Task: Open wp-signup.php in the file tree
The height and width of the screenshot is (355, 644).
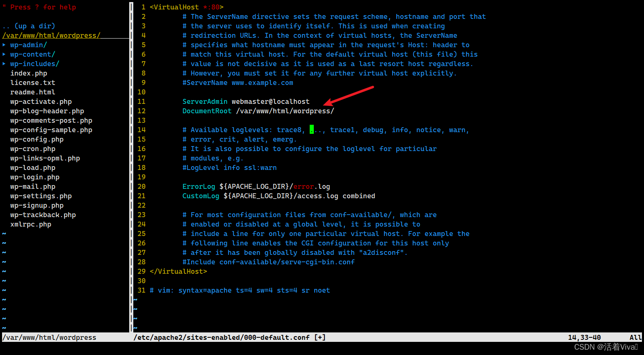Action: (x=37, y=205)
